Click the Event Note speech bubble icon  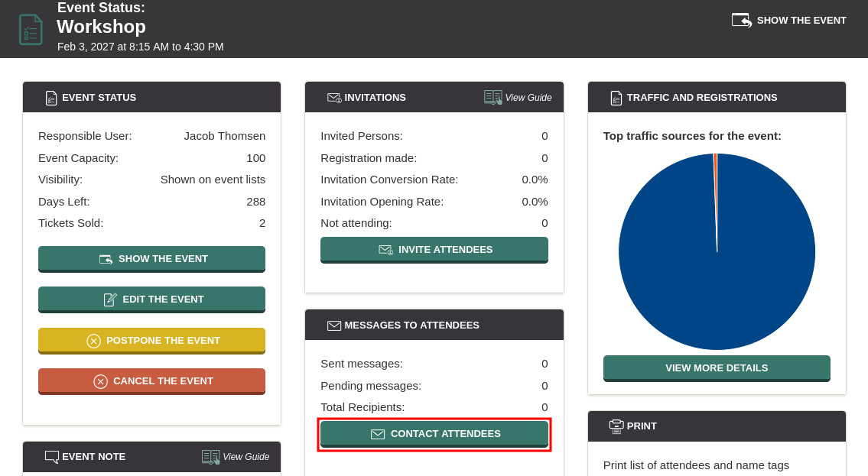click(x=52, y=457)
